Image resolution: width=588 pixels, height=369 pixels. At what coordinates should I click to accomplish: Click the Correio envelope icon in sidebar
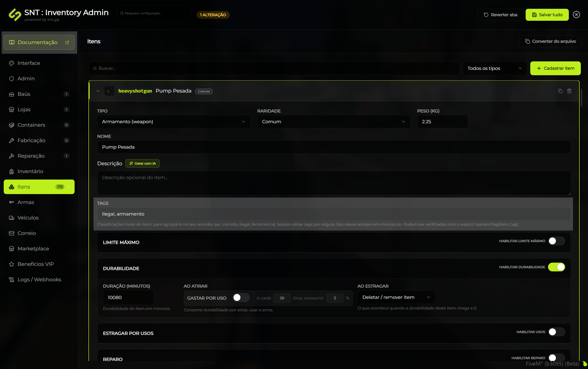click(12, 233)
